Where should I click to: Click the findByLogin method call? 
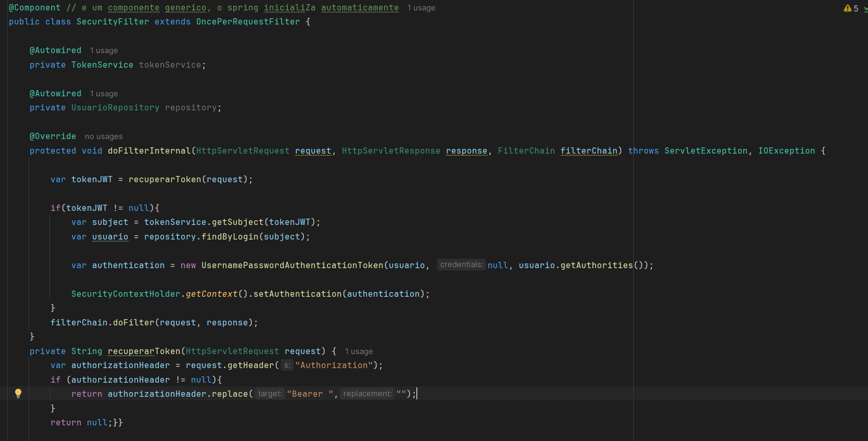click(229, 237)
